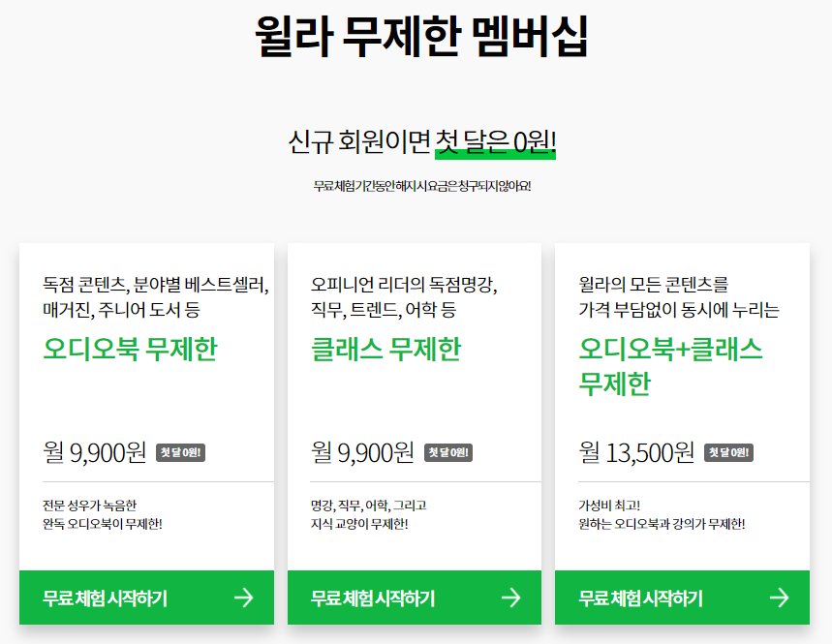The height and width of the screenshot is (644, 832).
Task: Click 월 9,900원 price on 오디오북 무제한 card
Action: pyautogui.click(x=95, y=452)
